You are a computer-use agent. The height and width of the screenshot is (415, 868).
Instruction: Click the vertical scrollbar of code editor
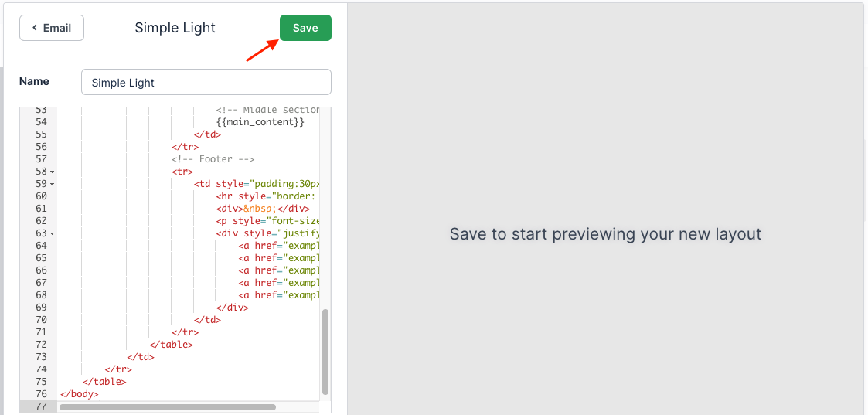tap(325, 352)
